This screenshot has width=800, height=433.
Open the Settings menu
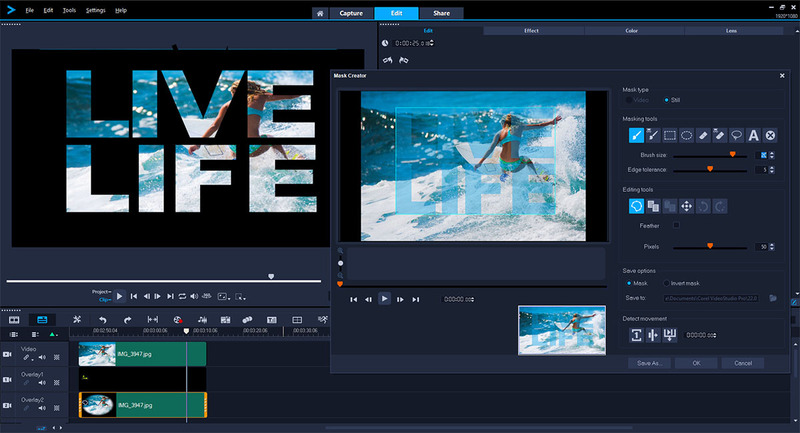[x=95, y=10]
